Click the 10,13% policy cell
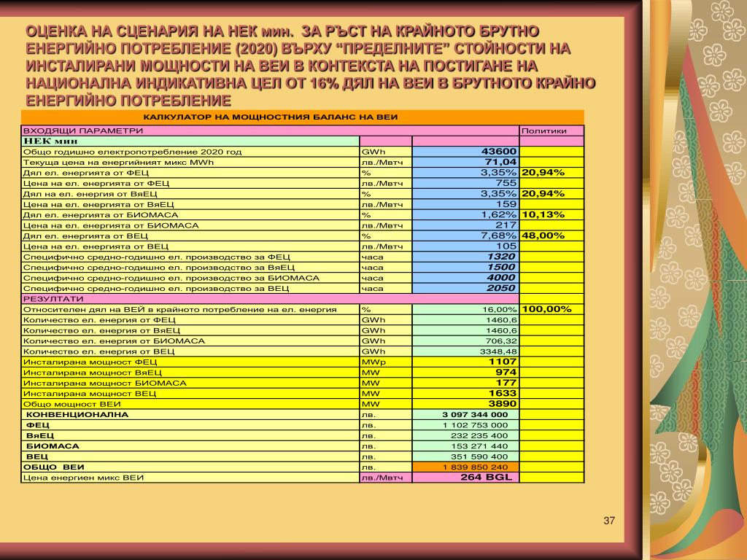 (x=551, y=214)
